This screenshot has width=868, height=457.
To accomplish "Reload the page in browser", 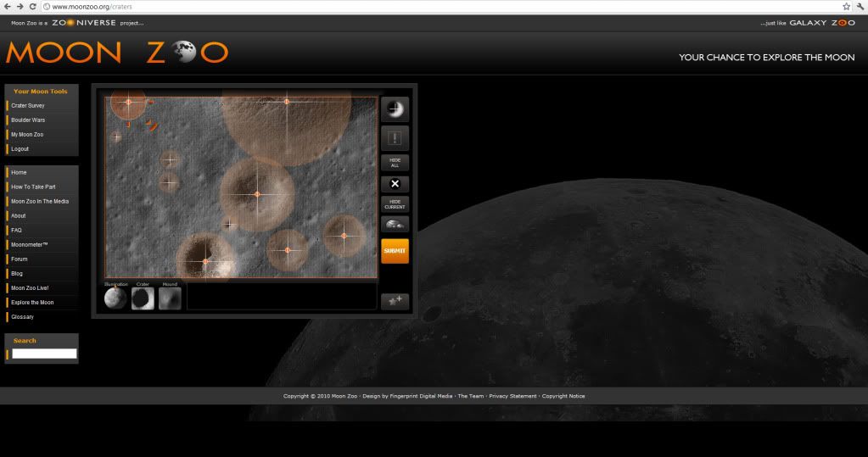I will pyautogui.click(x=32, y=7).
